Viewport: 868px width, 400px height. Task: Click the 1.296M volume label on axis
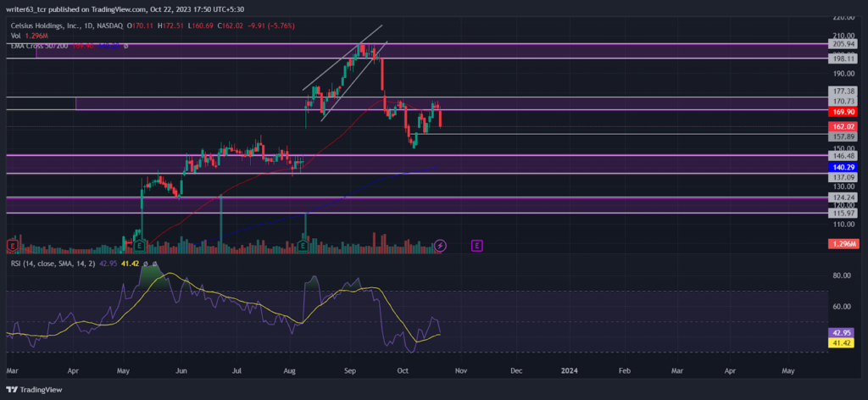(x=843, y=244)
